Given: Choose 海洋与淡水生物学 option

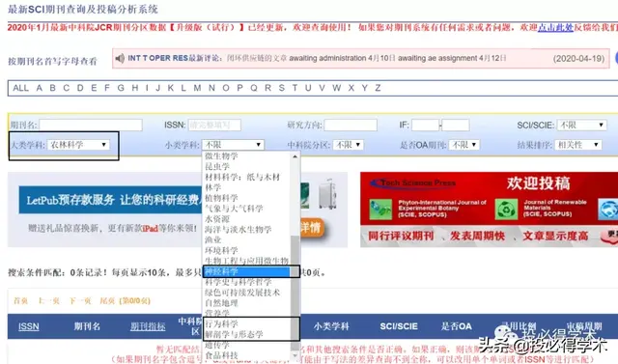Looking at the screenshot, I should point(239,229).
